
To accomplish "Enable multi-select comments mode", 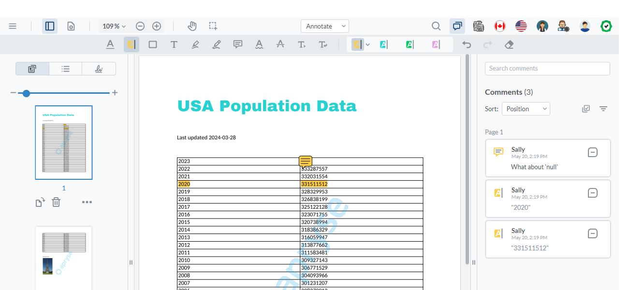I will coord(586,109).
